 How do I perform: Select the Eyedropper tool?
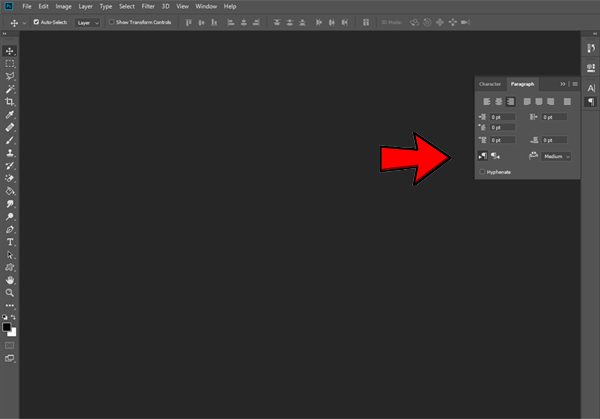(10, 114)
